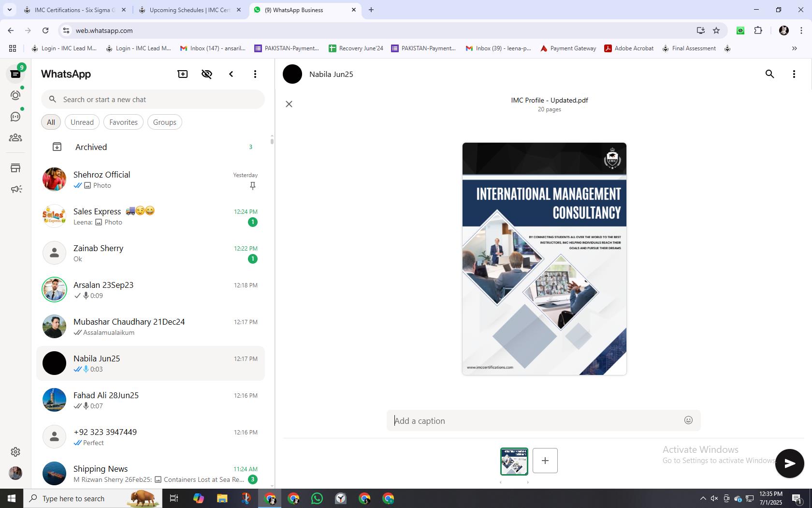Go back in the browser
This screenshot has height=508, width=812.
click(x=11, y=30)
